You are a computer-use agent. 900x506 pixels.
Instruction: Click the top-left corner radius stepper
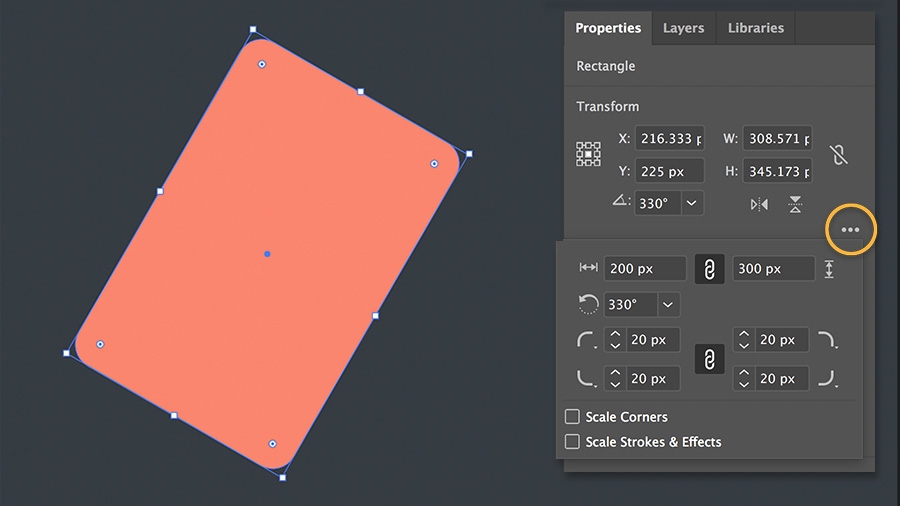[x=615, y=340]
